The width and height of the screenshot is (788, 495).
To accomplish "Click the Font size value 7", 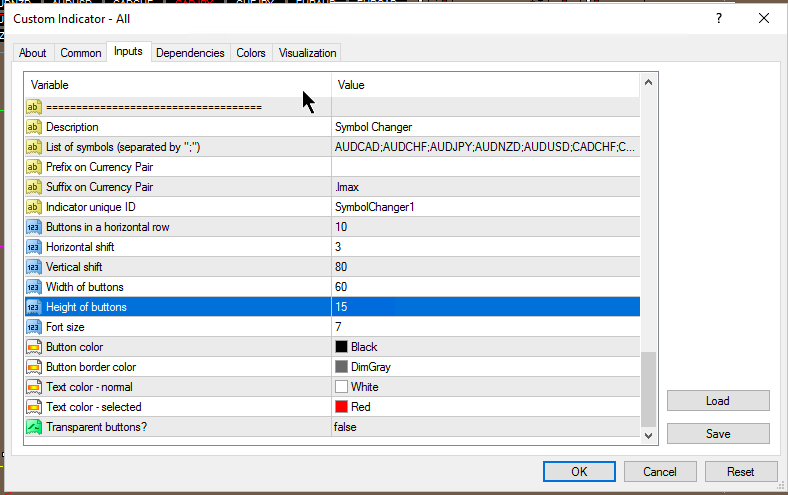I will [338, 327].
